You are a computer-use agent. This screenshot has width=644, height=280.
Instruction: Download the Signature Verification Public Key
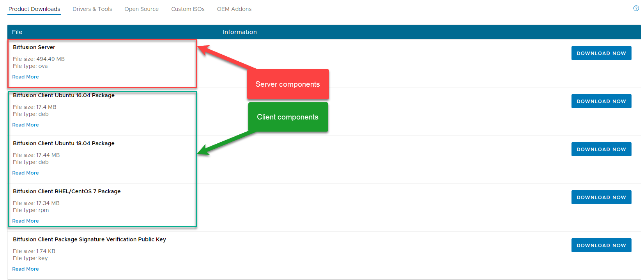tap(601, 245)
